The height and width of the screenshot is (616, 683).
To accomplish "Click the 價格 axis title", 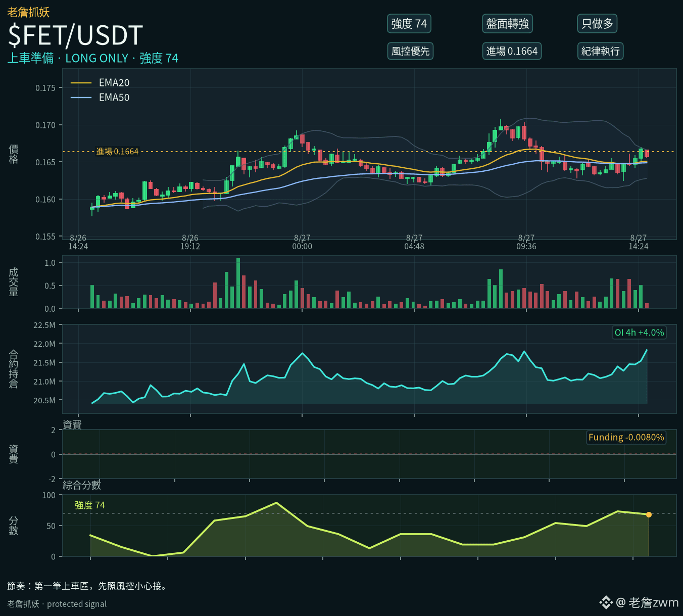I will pyautogui.click(x=14, y=154).
